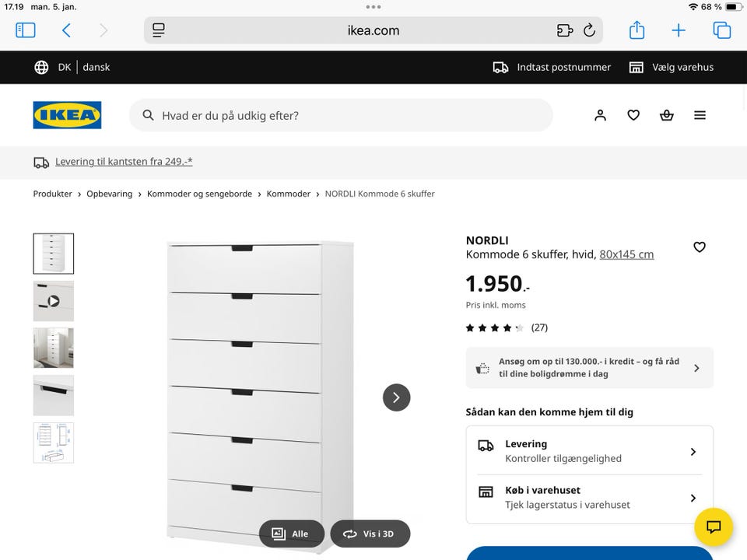This screenshot has width=747, height=560.
Task: Go to IKEA home via logo
Action: point(67,115)
